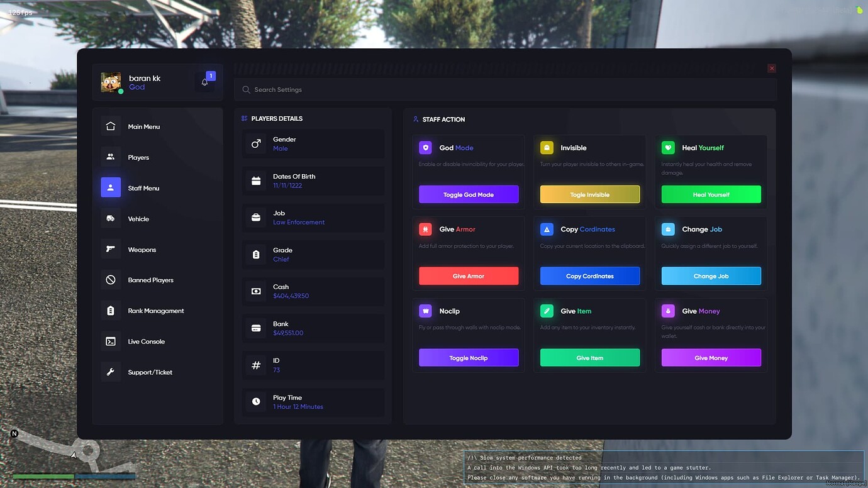Click the Cash wallet icon in Players Details
Screen dimensions: 868x488
(x=256, y=291)
